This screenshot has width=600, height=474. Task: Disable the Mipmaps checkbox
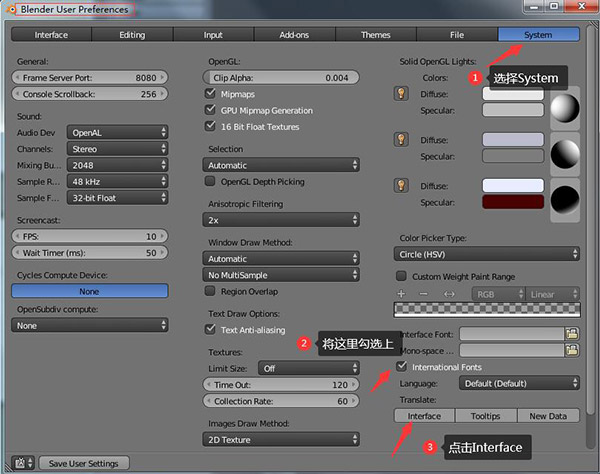(x=210, y=93)
